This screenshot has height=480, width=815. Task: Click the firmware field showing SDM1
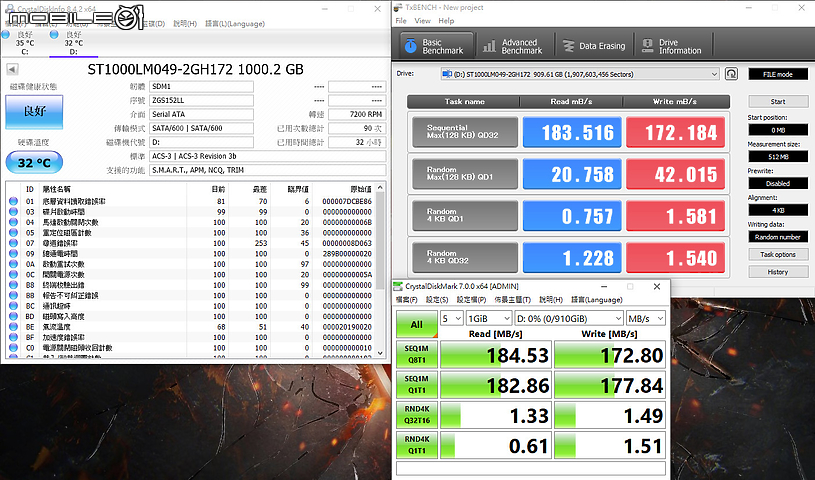click(x=202, y=86)
